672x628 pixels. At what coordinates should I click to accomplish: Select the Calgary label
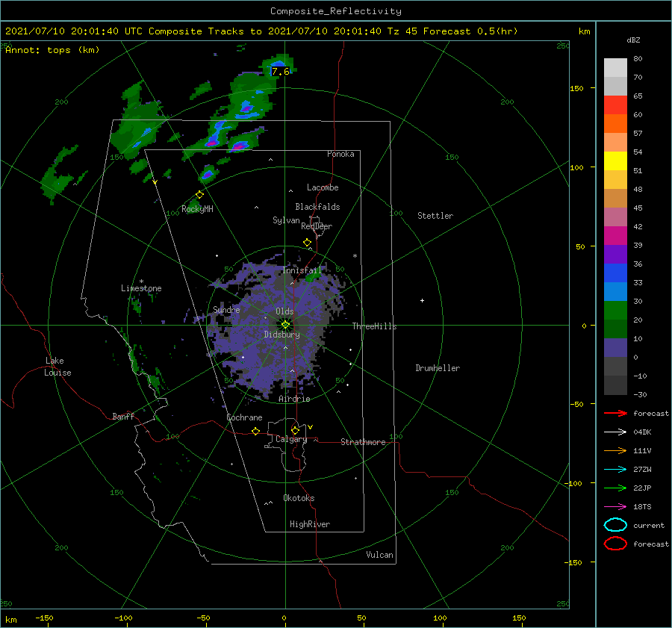pyautogui.click(x=291, y=439)
